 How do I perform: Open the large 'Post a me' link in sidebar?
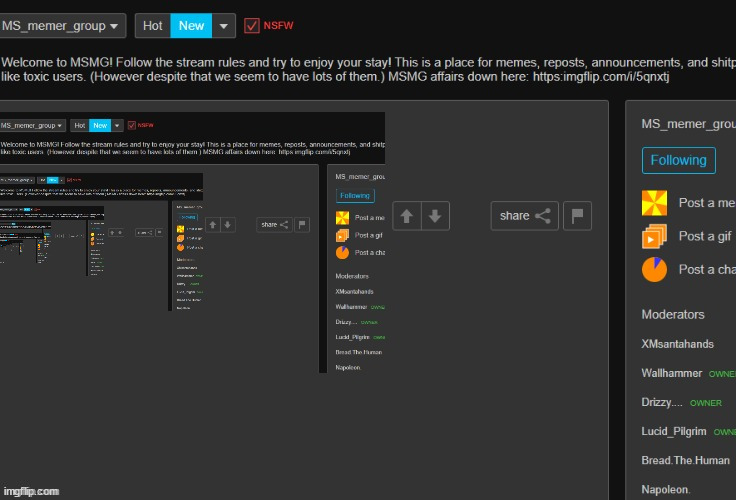(x=707, y=203)
